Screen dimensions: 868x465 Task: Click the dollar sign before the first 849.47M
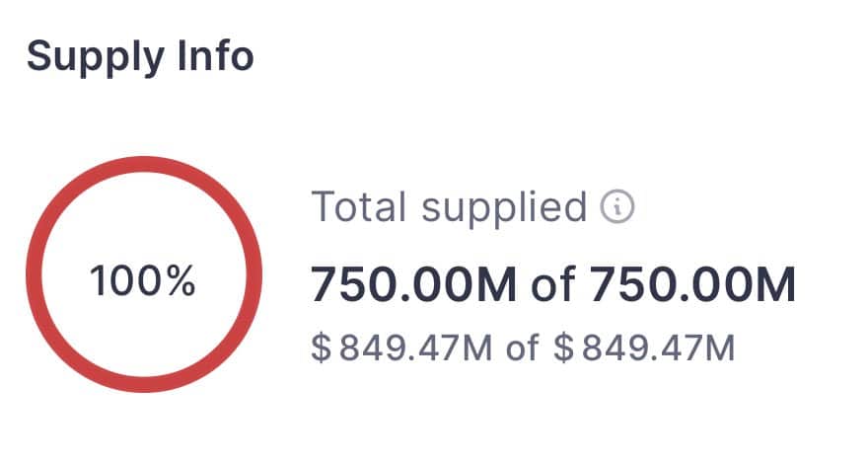tap(322, 349)
